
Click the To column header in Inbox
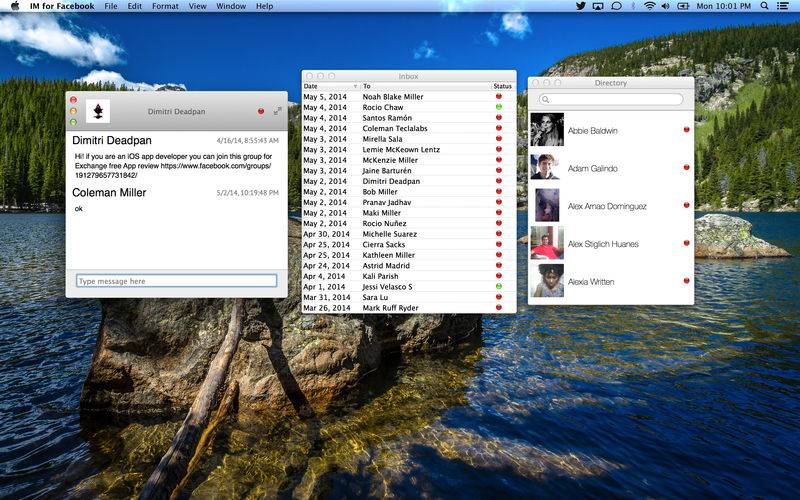click(x=426, y=86)
